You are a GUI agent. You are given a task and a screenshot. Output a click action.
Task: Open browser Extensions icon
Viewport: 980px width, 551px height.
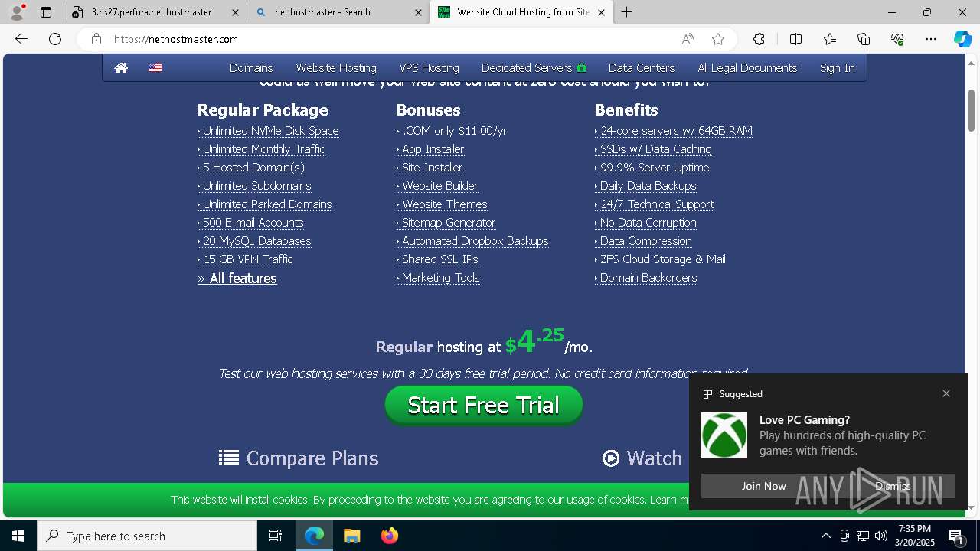[759, 39]
